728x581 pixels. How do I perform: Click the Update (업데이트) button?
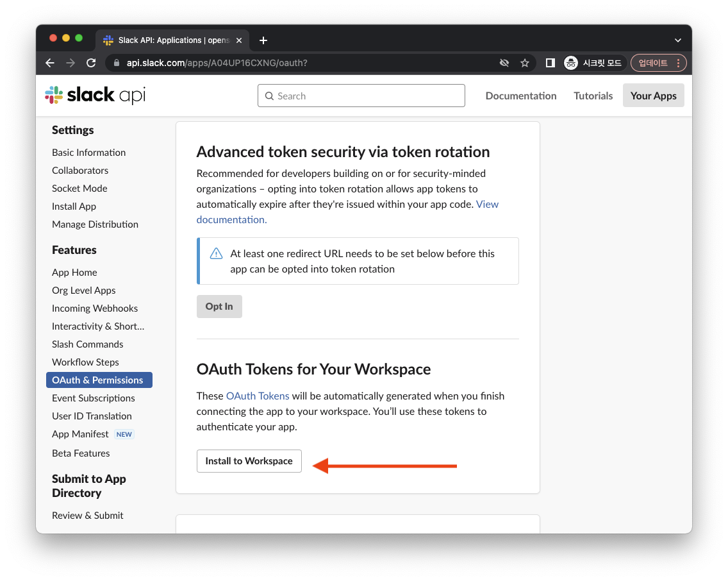653,63
